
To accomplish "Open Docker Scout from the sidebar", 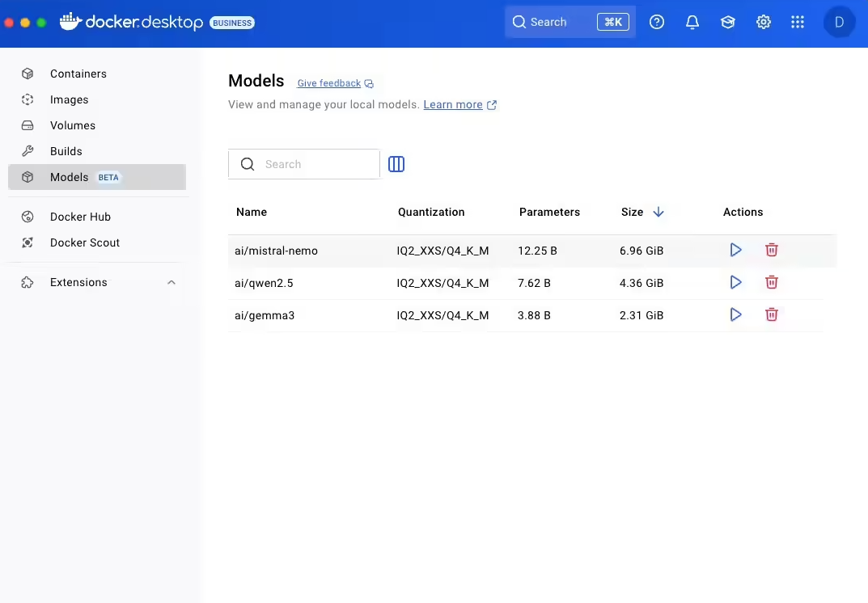I will pos(97,242).
